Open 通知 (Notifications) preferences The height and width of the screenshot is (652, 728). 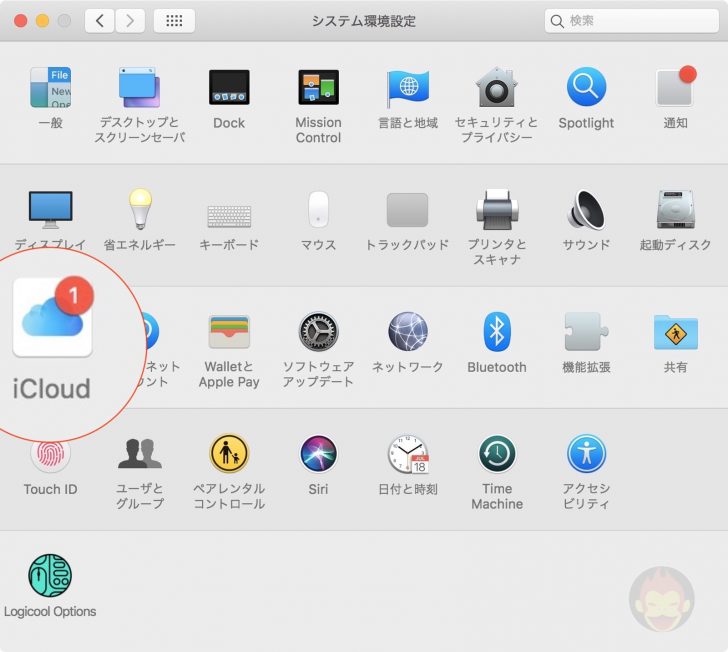(676, 87)
